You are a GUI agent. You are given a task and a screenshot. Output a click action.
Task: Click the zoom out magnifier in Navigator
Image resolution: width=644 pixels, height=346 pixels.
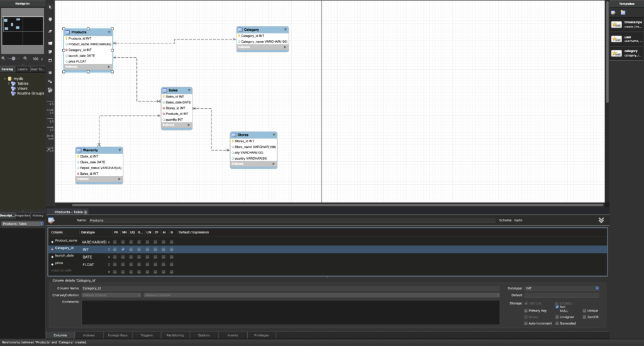[4, 58]
